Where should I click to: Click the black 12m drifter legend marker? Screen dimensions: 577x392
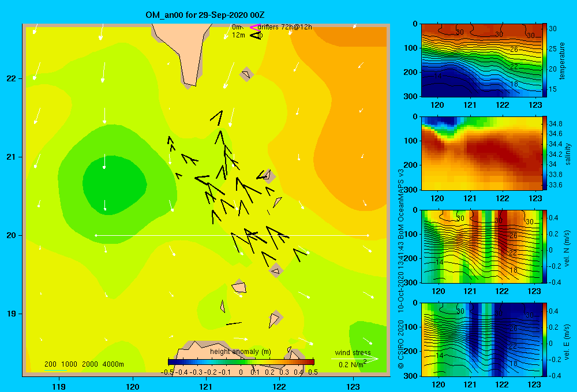pos(256,36)
